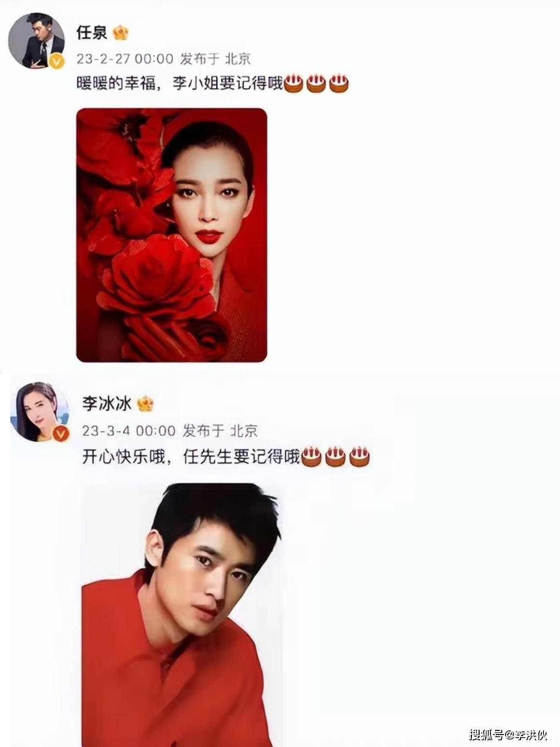Open 任泉's profile avatar
The height and width of the screenshot is (747, 560).
pos(36,40)
